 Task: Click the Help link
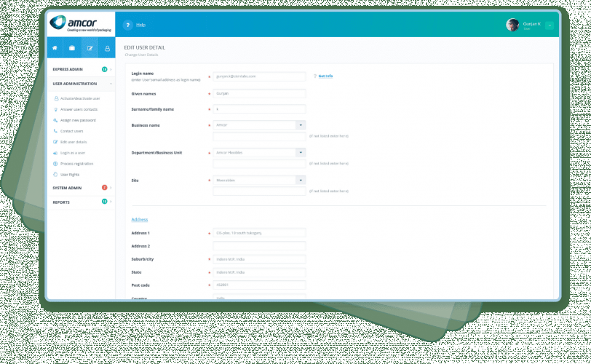[140, 25]
